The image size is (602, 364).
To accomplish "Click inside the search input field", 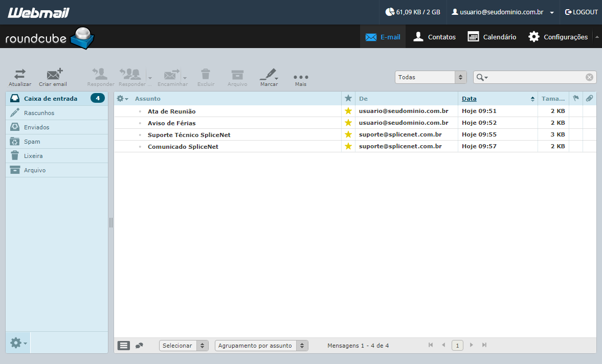I will [536, 77].
